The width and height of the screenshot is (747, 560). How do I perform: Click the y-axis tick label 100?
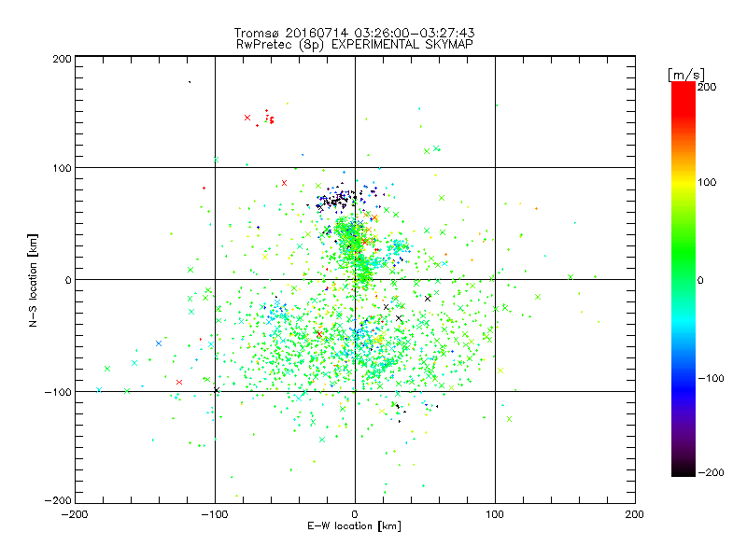62,168
